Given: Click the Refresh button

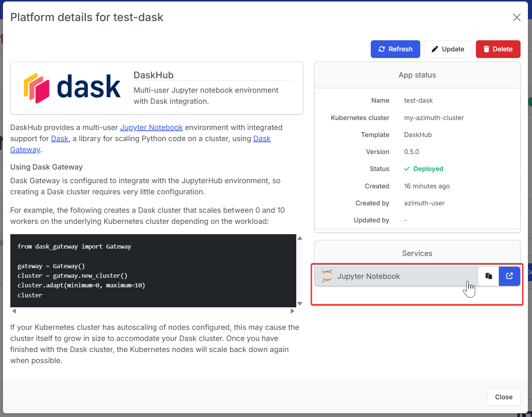Looking at the screenshot, I should (x=395, y=49).
